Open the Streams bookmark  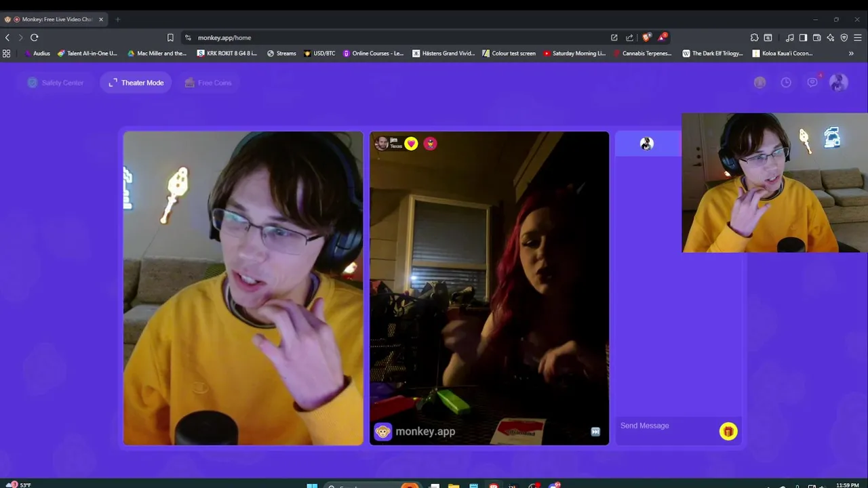pos(281,54)
